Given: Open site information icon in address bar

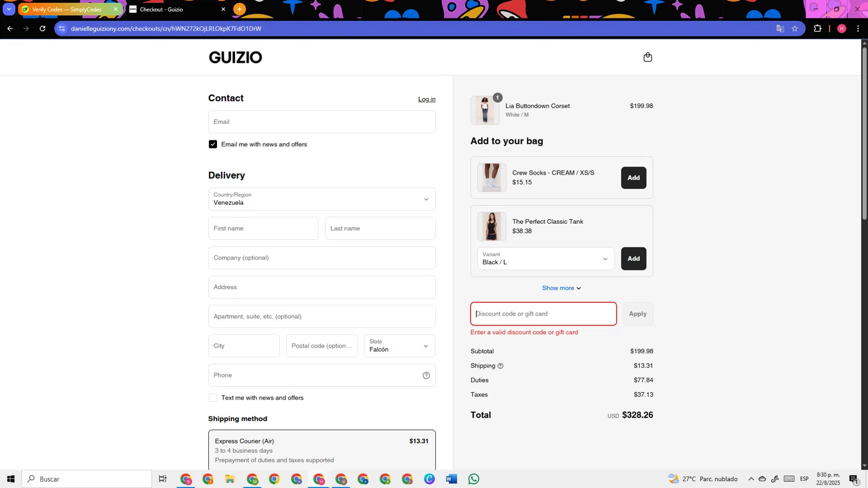Looking at the screenshot, I should click(62, 28).
